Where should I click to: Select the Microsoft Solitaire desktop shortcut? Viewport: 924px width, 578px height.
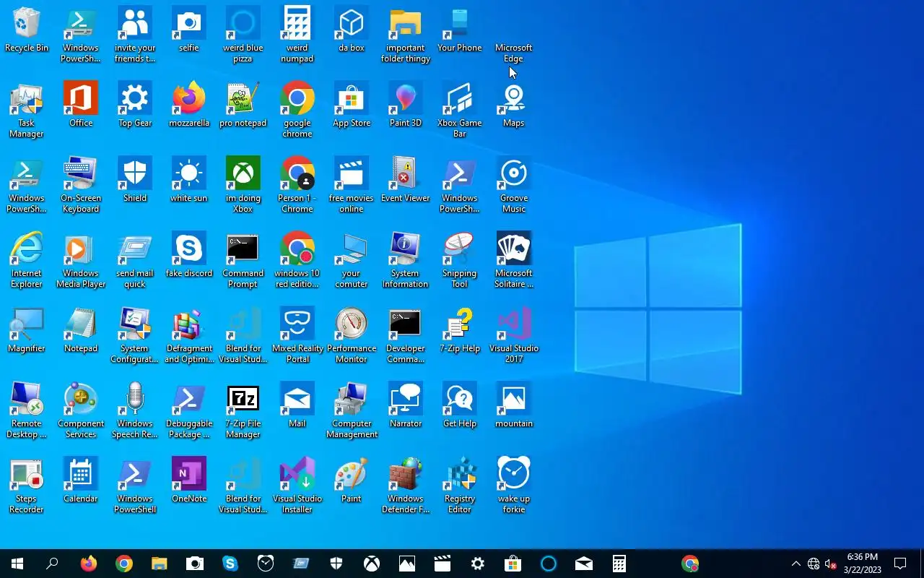point(514,259)
